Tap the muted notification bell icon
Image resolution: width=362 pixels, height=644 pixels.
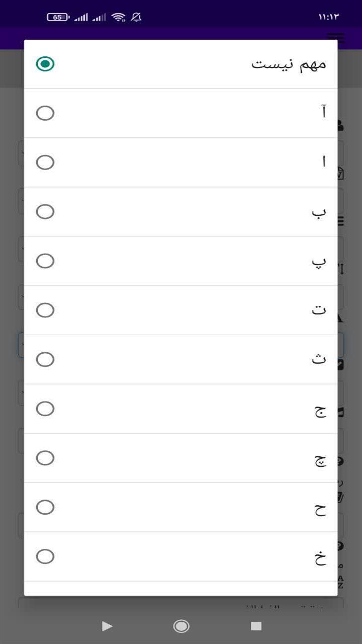pos(136,17)
